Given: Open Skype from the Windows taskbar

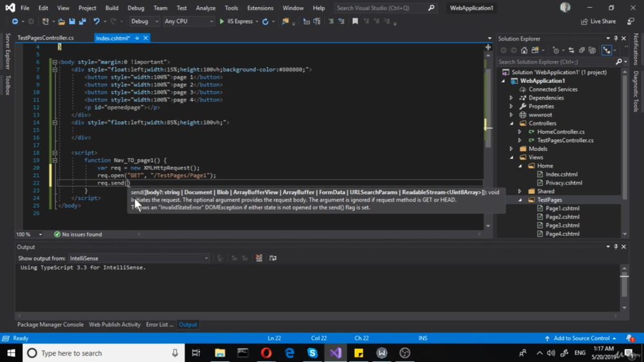Looking at the screenshot, I should click(x=312, y=353).
